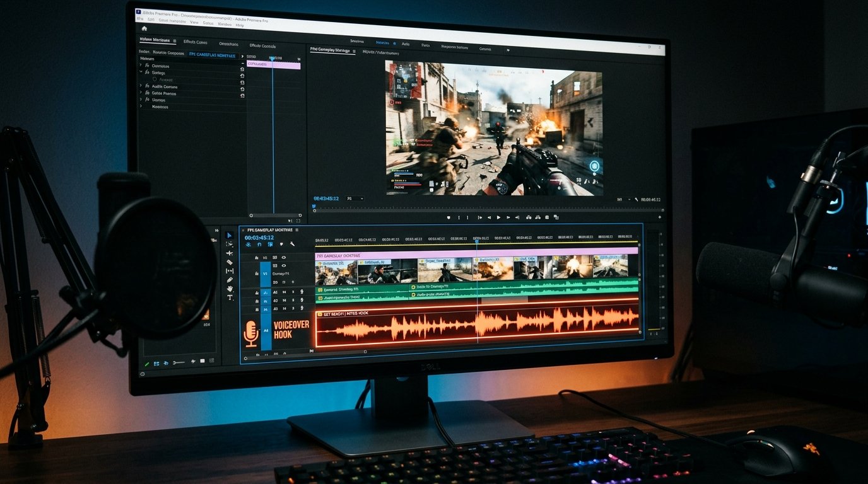868x484 pixels.
Task: Click the pink clip in Effect Controls mini timeline
Action: 274,66
